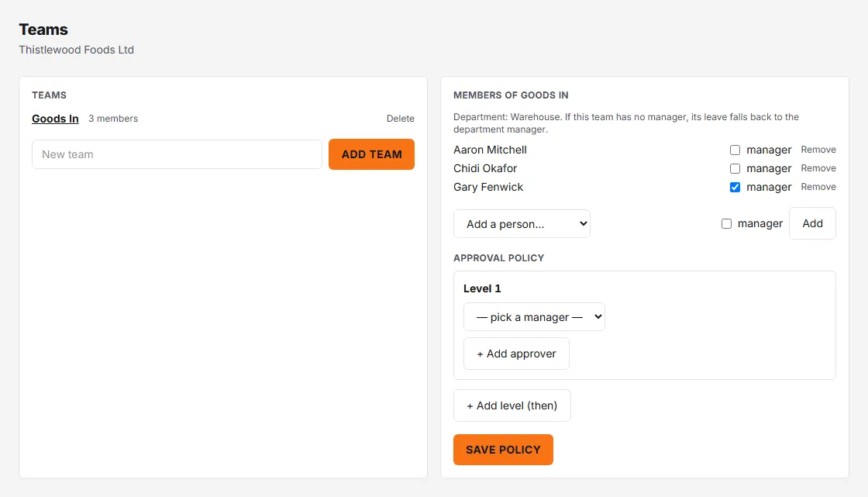This screenshot has height=497, width=868.
Task: Tick manager checkbox beside Add button
Action: click(x=726, y=224)
